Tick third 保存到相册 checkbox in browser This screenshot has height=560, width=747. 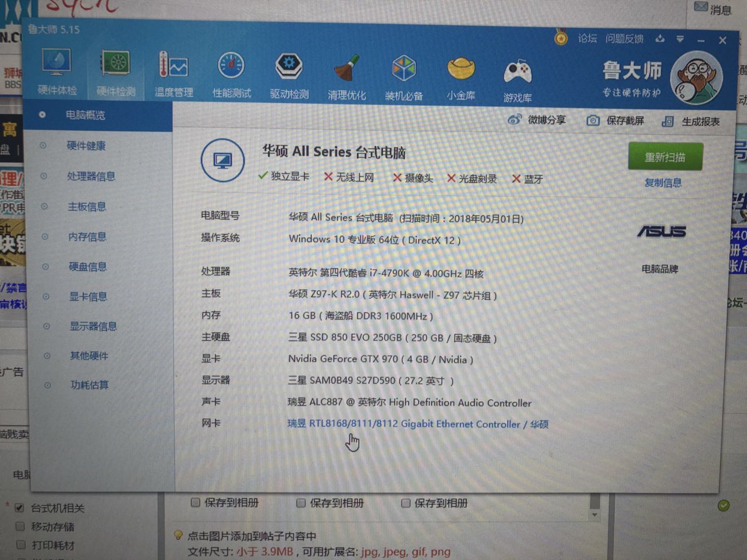pos(406,503)
